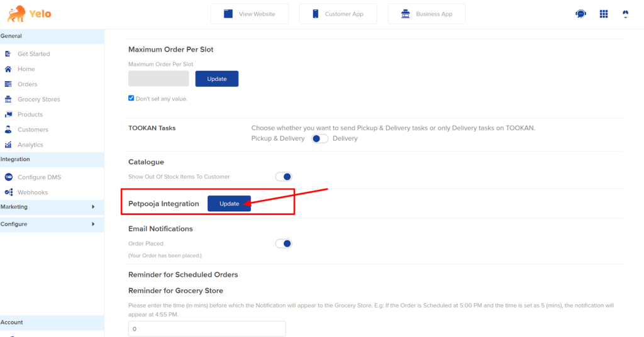This screenshot has width=644, height=337.
Task: Expand the Marketing section arrow
Action: pos(93,207)
